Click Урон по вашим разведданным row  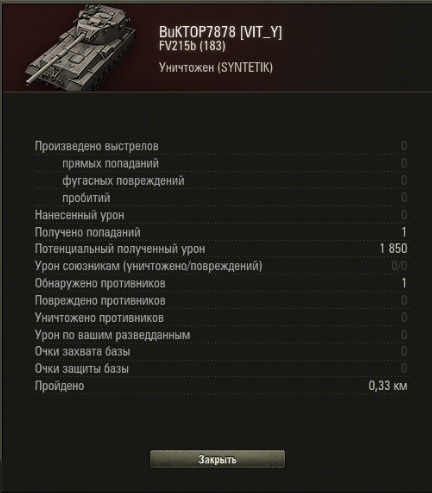pyautogui.click(x=221, y=335)
